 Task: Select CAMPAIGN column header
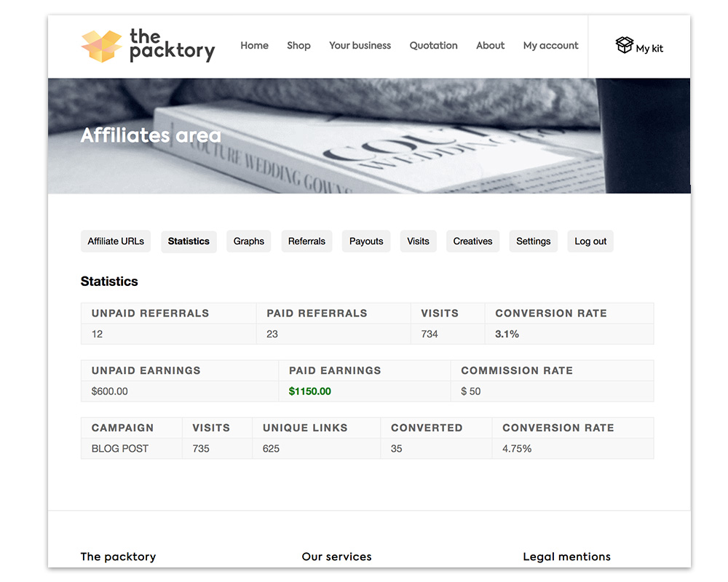pos(122,428)
